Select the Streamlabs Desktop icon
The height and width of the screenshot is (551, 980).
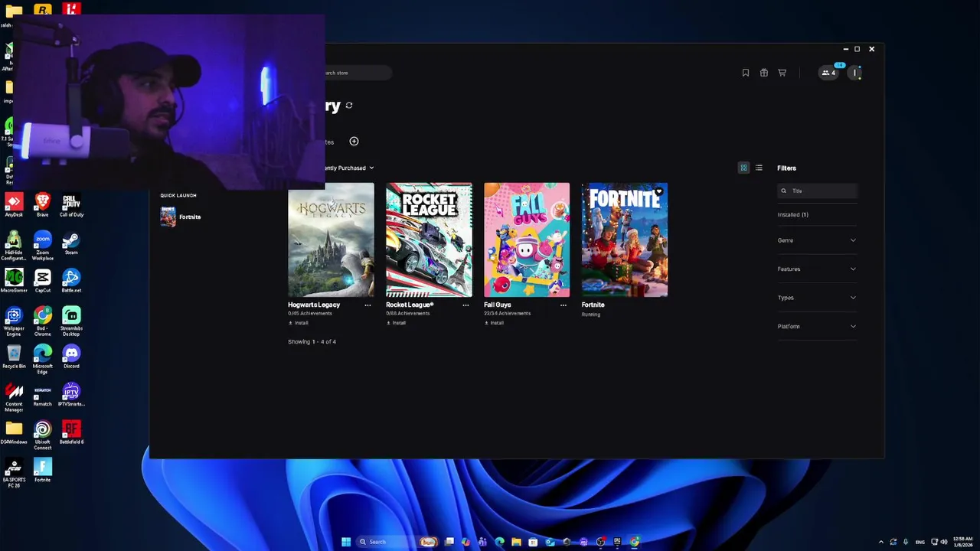click(x=71, y=321)
